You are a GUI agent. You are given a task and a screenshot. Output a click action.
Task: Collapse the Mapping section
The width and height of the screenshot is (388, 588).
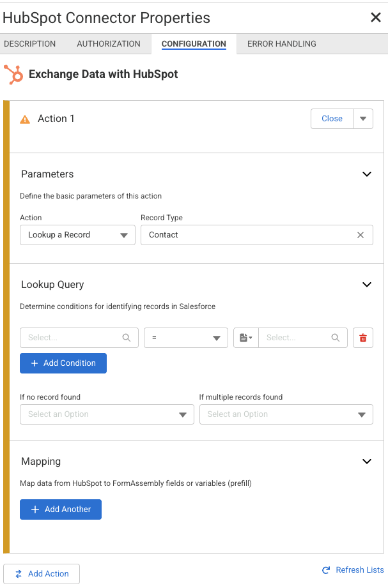point(367,462)
